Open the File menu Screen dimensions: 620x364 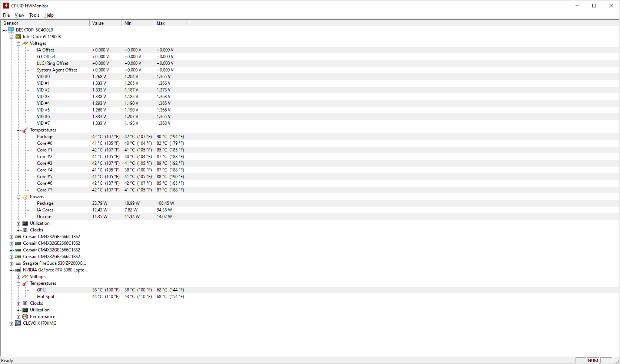click(x=6, y=15)
